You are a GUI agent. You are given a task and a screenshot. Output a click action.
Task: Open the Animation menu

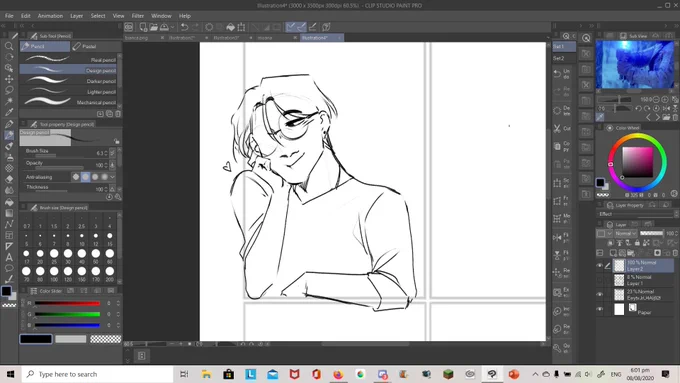50,16
